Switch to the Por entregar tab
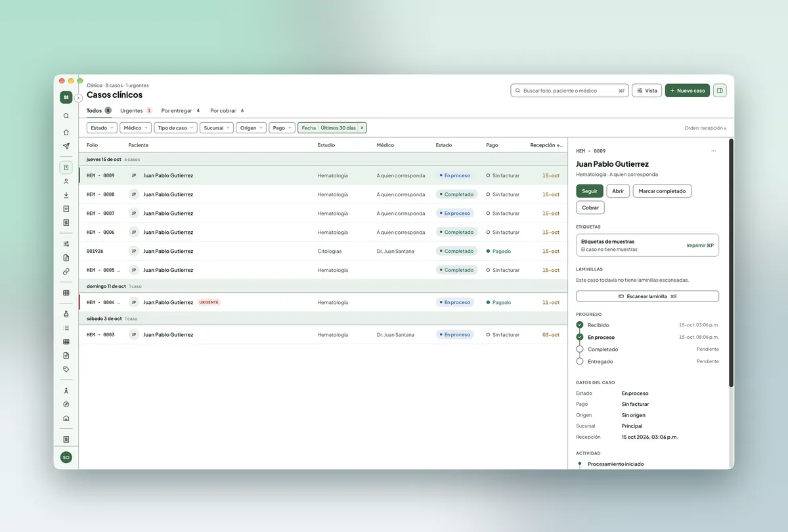Screen dimensions: 788x532 click(x=181, y=110)
